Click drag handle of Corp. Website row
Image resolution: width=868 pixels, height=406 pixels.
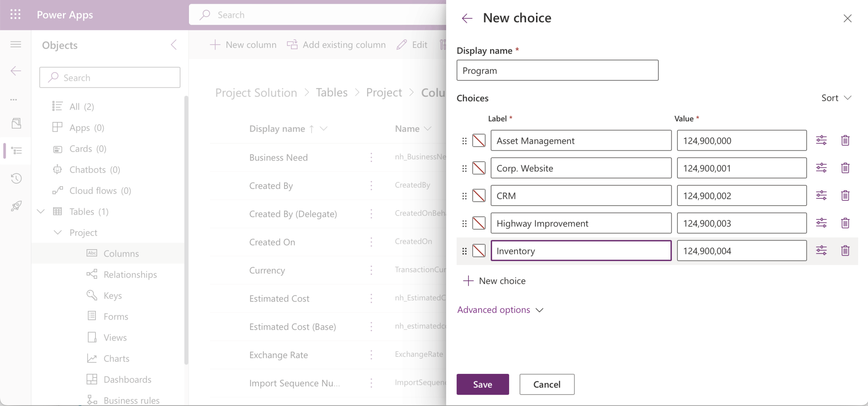[x=464, y=168]
